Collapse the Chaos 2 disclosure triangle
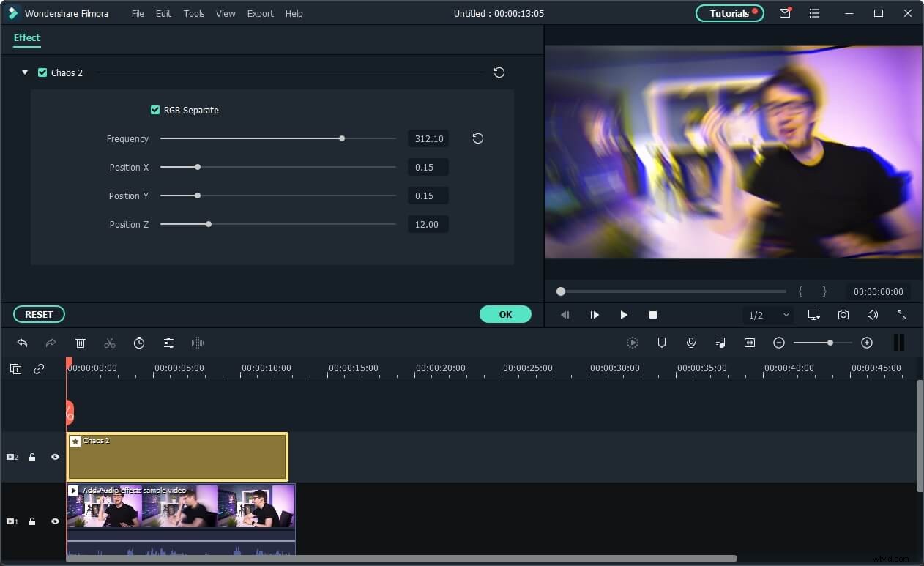Viewport: 924px width, 566px height. (x=24, y=72)
